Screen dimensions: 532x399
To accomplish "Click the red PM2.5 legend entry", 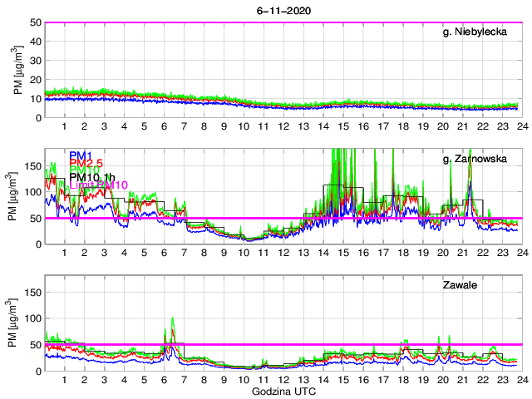I will coord(86,165).
